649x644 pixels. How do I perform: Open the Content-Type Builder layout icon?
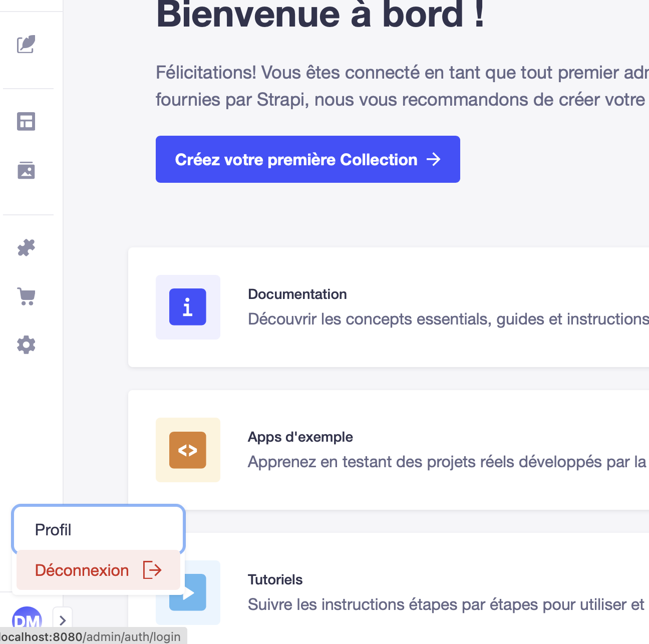point(26,121)
